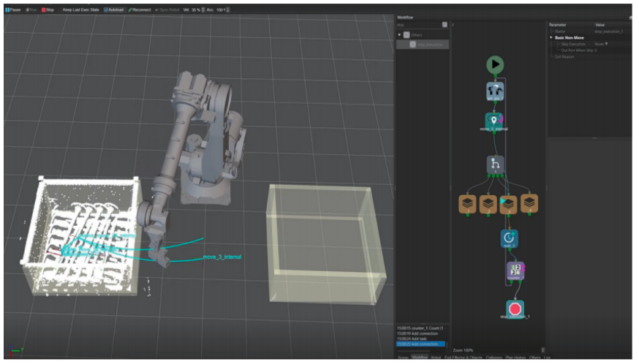The image size is (639, 364).
Task: Click the search icon beside workflow filter
Action: click(445, 25)
